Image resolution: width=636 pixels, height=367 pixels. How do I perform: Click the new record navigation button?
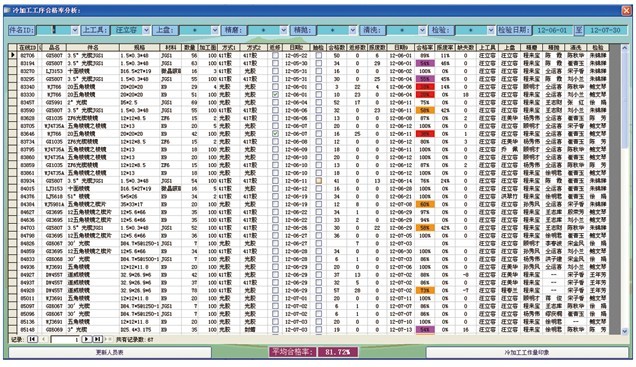pos(108,339)
